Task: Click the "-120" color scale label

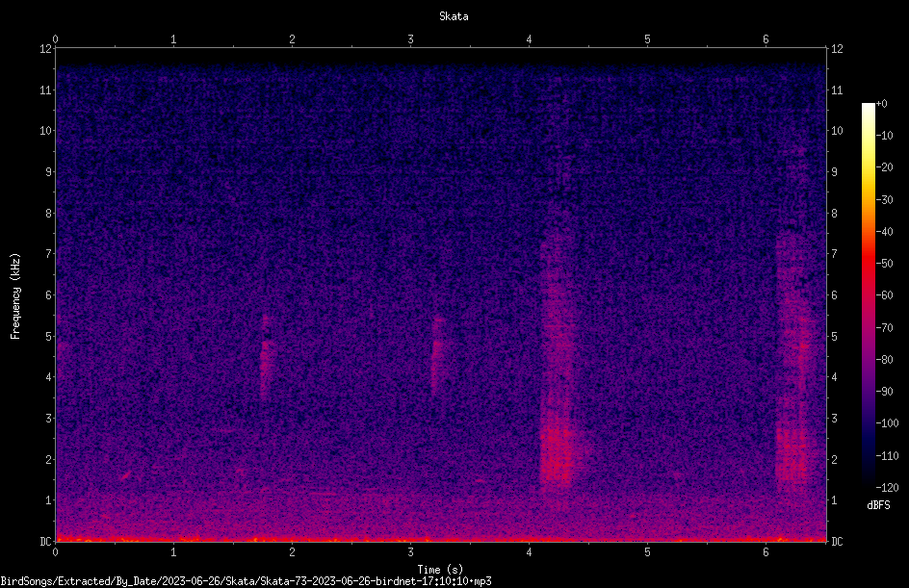Action: [x=887, y=488]
